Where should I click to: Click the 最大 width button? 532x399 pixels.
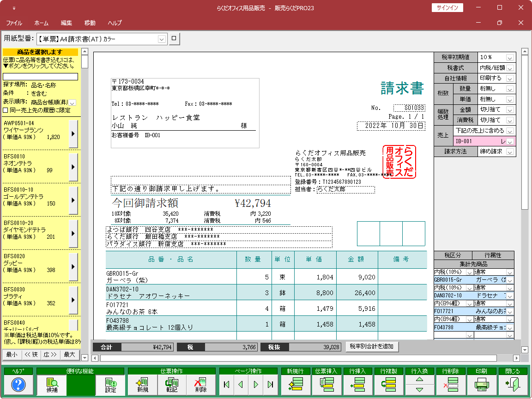coord(70,355)
